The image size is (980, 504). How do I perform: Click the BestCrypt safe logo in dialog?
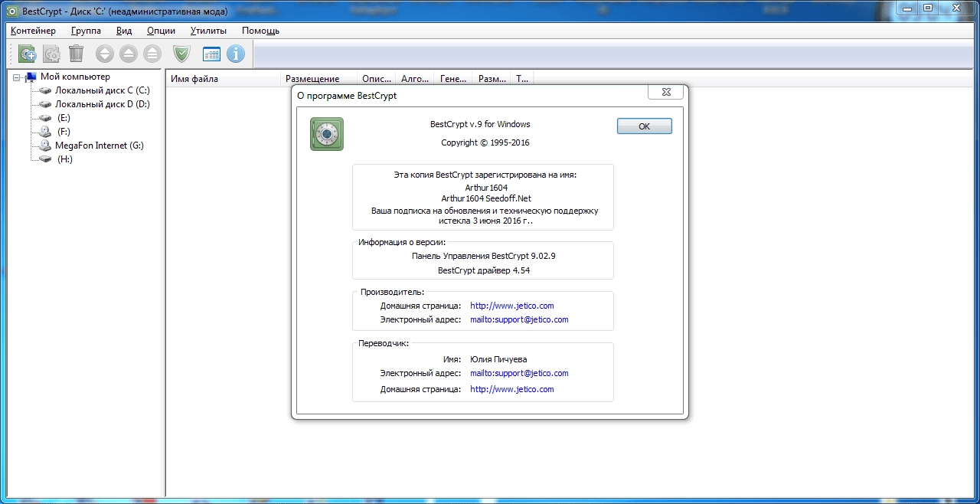click(x=327, y=134)
